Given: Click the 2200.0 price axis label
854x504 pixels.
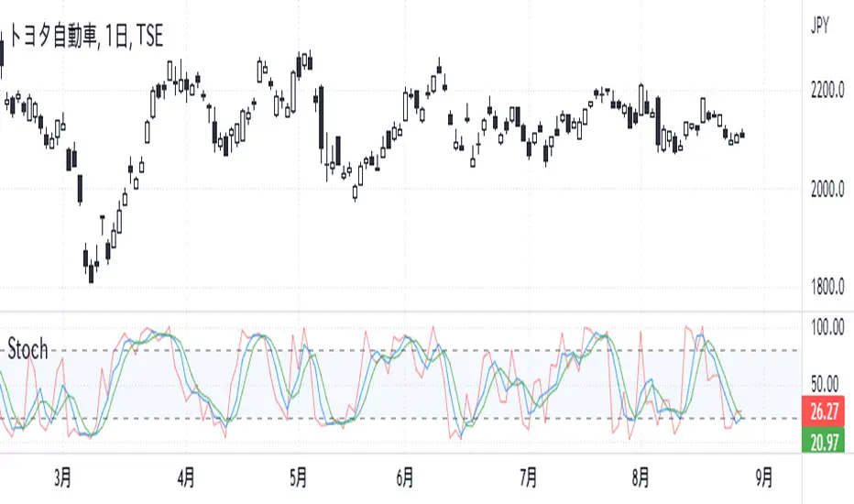Looking at the screenshot, I should click(827, 90).
